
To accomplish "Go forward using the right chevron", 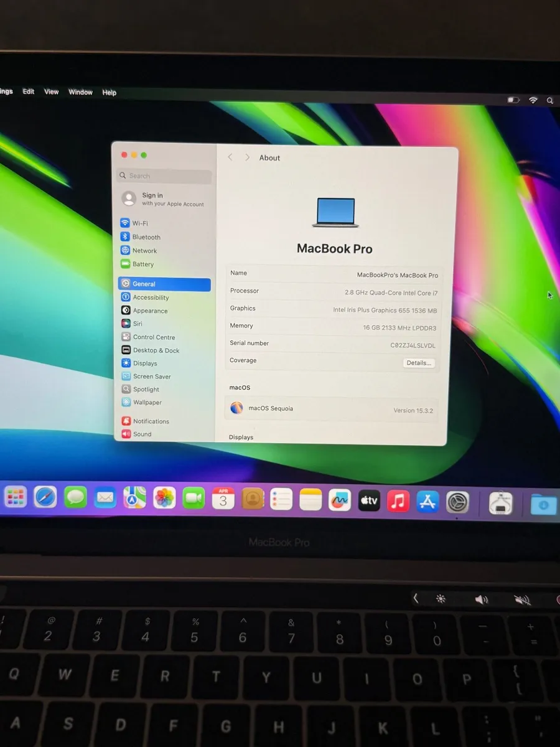I will [x=247, y=157].
